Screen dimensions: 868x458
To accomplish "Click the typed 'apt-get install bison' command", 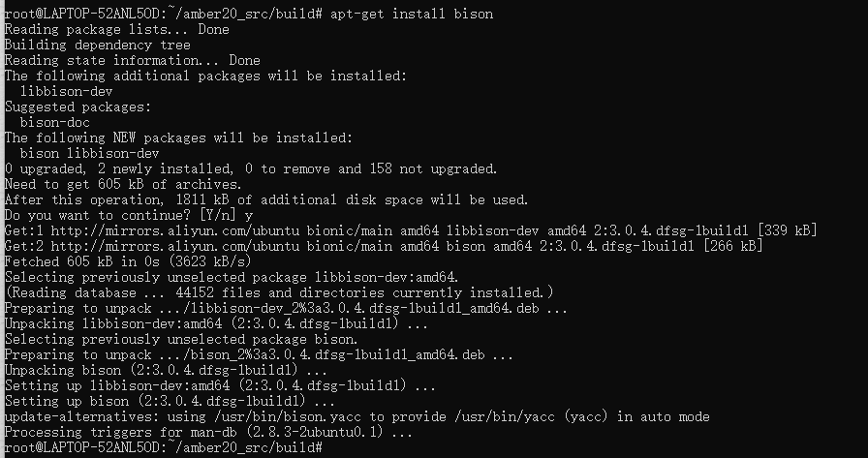I will click(412, 15).
